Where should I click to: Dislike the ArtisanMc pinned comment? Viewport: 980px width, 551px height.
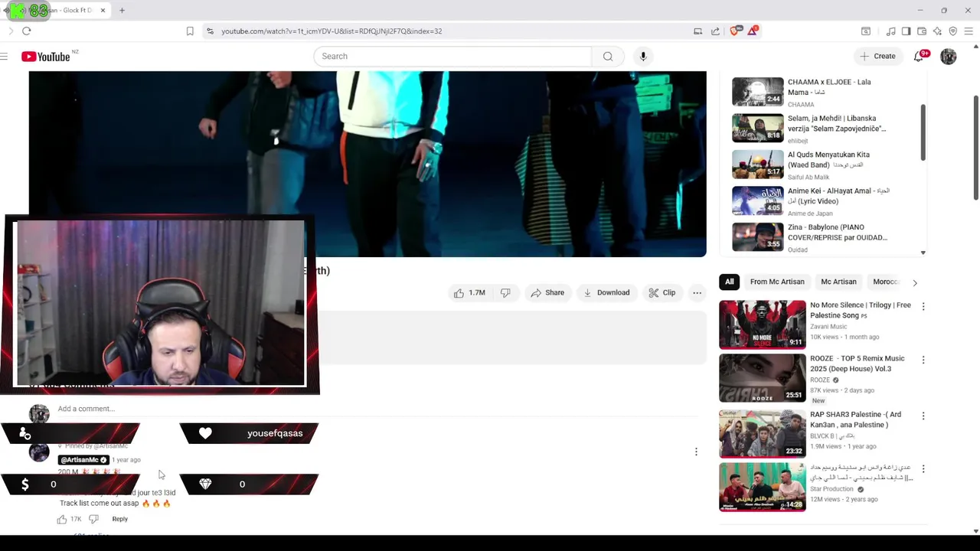pos(93,519)
